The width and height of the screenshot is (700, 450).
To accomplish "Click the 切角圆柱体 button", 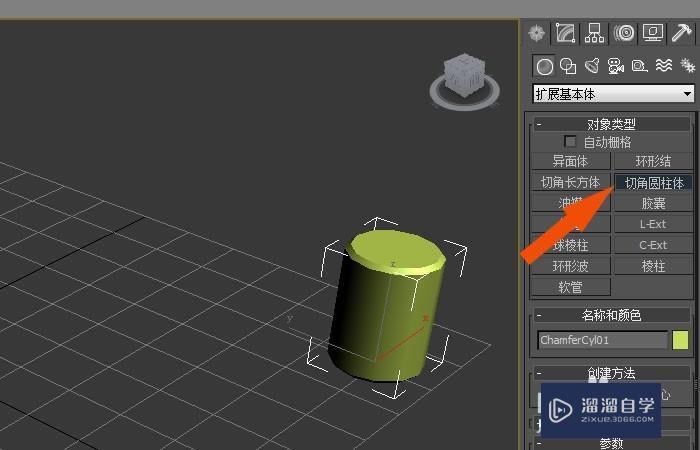I will point(653,182).
